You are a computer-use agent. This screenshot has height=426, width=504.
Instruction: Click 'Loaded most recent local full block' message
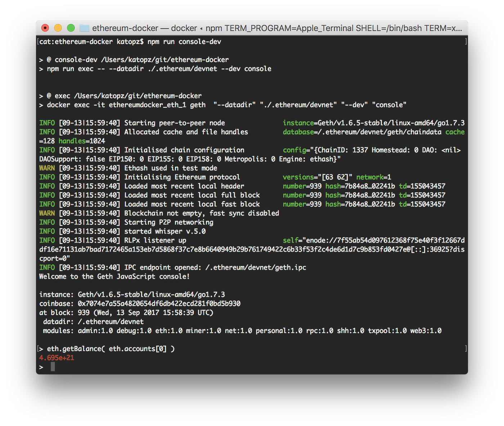point(192,195)
